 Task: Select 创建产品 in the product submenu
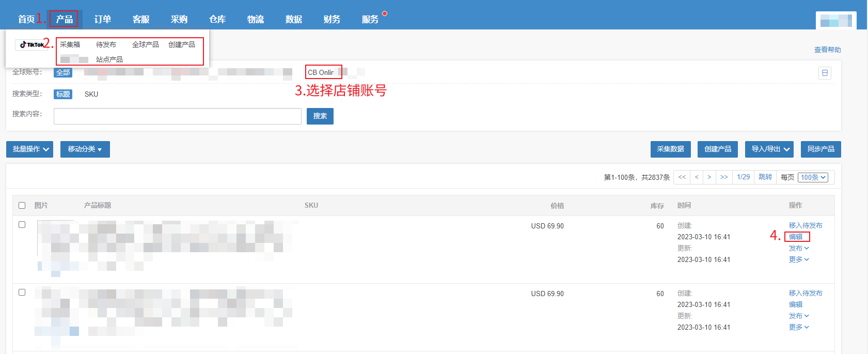coord(182,44)
